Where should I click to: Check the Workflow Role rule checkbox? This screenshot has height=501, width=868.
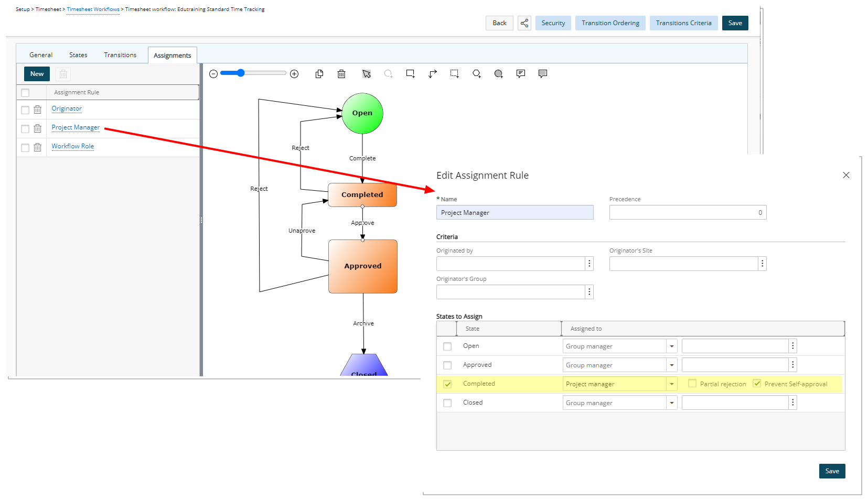(x=25, y=147)
